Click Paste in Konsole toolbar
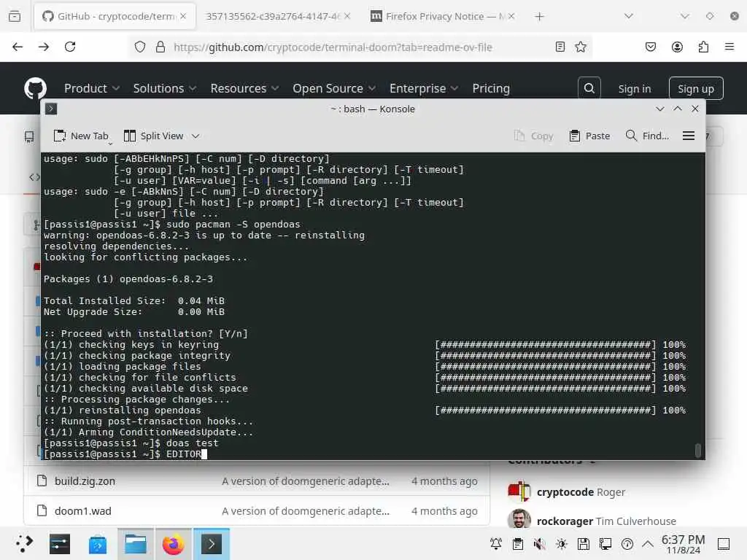Viewport: 747px width, 560px height. point(589,136)
